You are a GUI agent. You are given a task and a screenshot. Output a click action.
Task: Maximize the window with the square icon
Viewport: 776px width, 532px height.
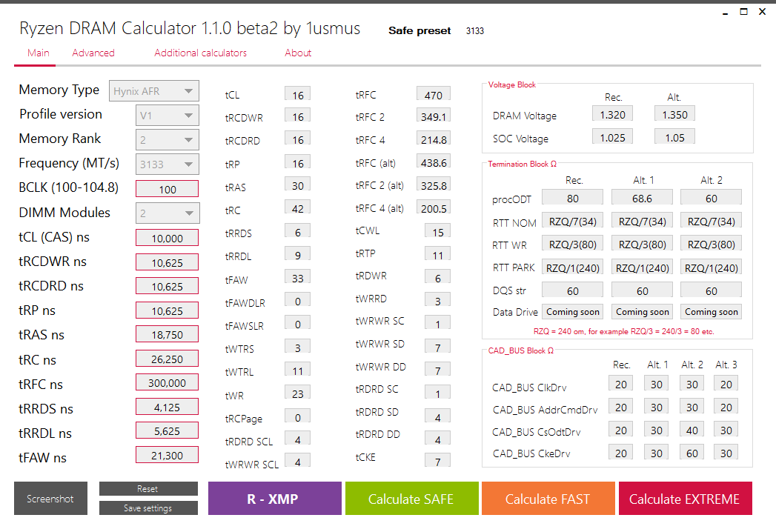tap(743, 11)
